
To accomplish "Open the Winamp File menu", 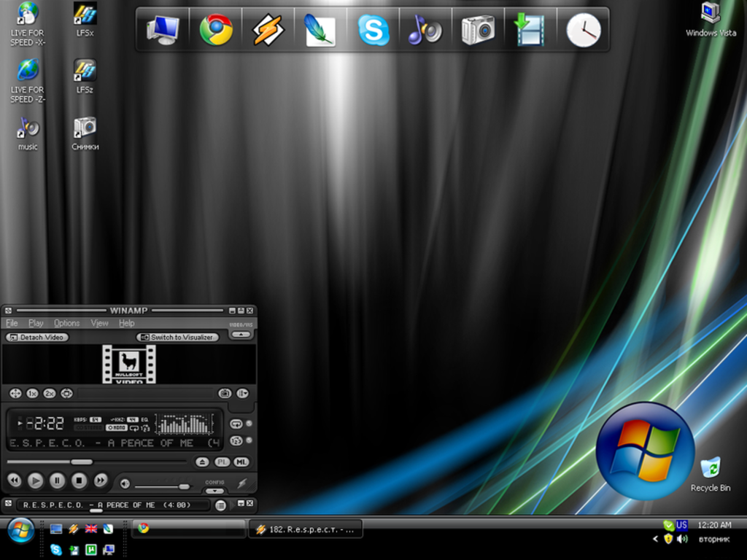I will (x=12, y=323).
